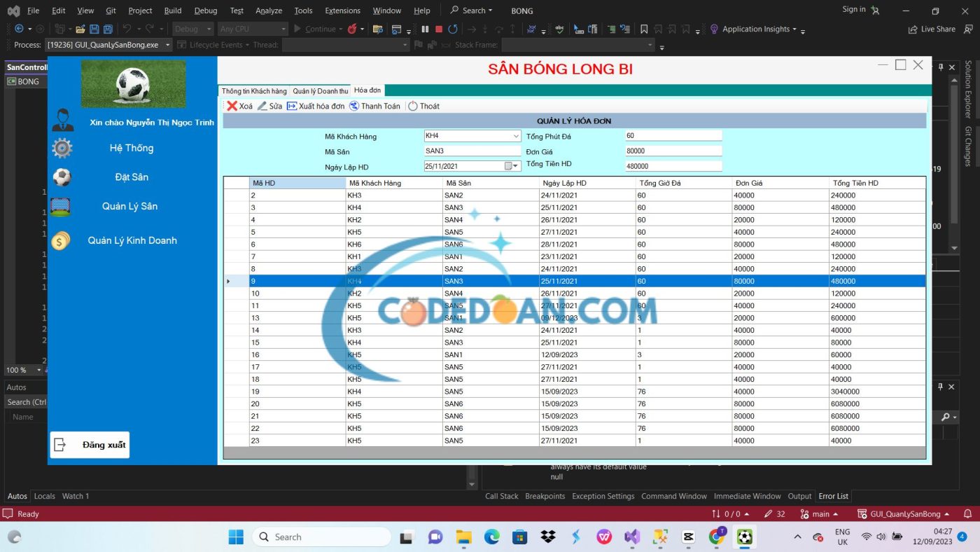Image resolution: width=980 pixels, height=552 pixels.
Task: Click the Sửa edit pencil button
Action: tap(269, 106)
